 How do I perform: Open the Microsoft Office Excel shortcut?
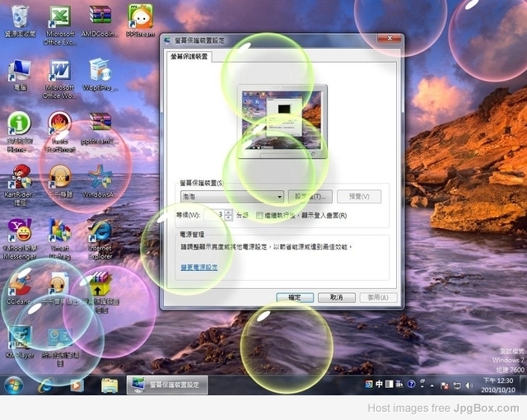(60, 26)
